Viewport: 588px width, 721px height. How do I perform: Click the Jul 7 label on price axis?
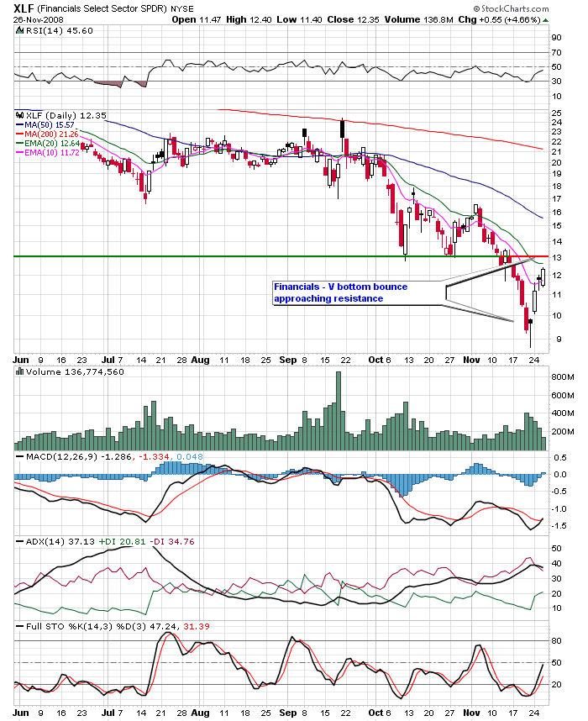pyautogui.click(x=113, y=360)
